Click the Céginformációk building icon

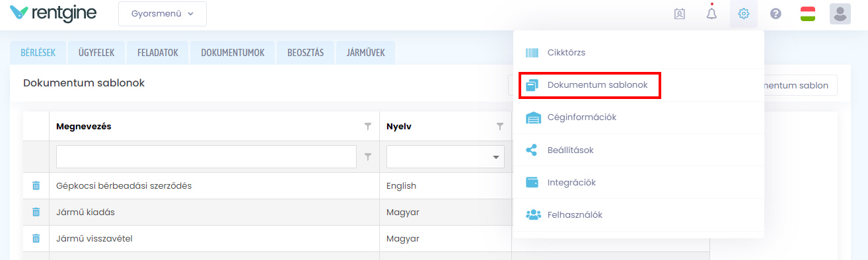coord(532,117)
